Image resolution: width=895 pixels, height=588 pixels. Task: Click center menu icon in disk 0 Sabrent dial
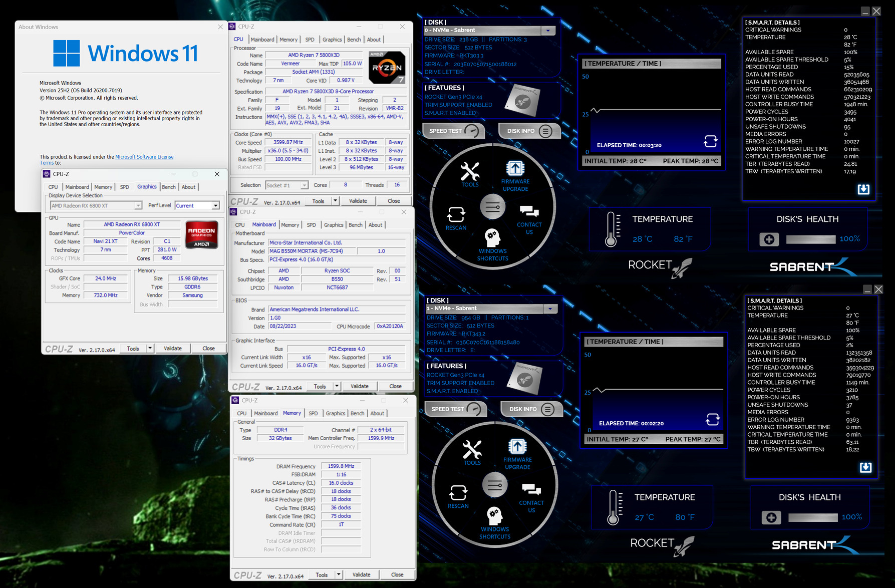pos(492,207)
